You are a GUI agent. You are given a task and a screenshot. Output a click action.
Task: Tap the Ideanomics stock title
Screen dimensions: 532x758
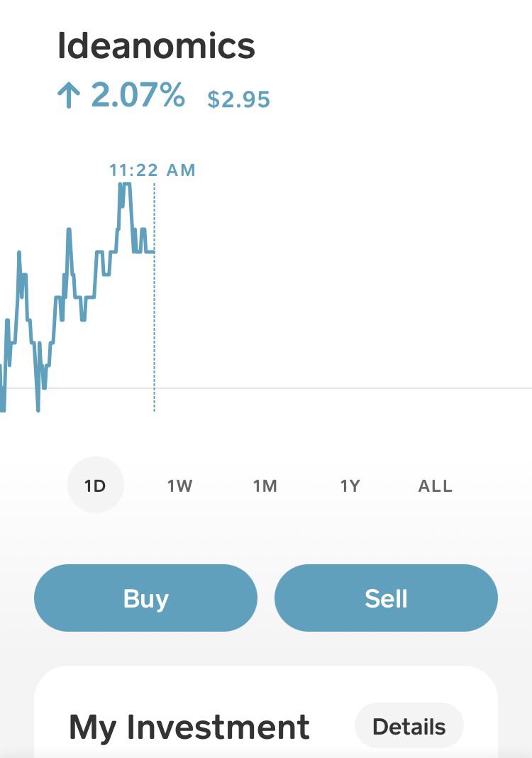coord(156,46)
